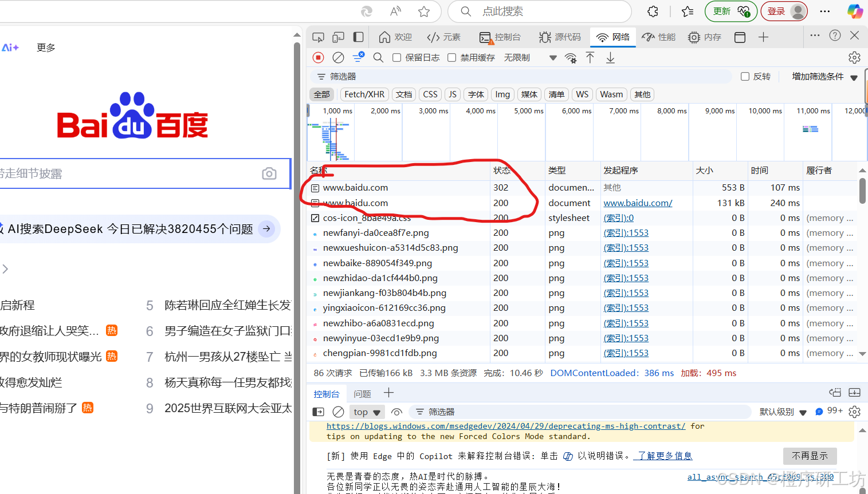Open 无限制 throttling dropdown
The width and height of the screenshot is (868, 494).
click(531, 57)
